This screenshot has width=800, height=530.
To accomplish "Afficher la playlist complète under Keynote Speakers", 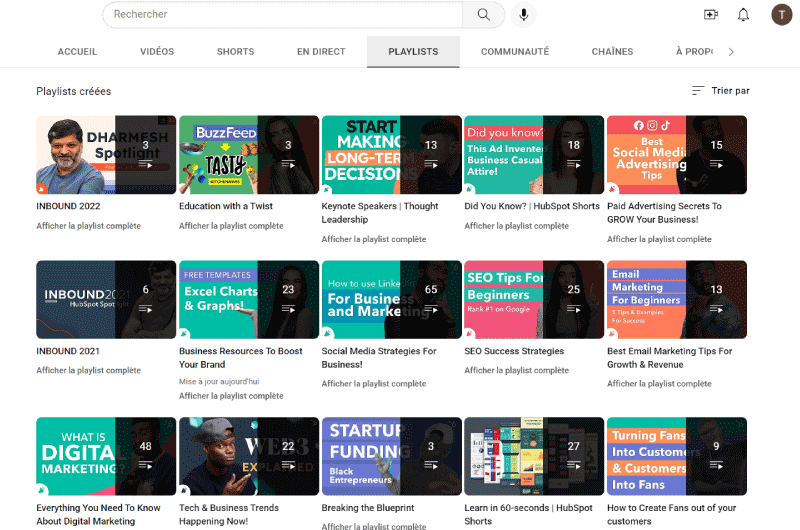I will point(373,239).
